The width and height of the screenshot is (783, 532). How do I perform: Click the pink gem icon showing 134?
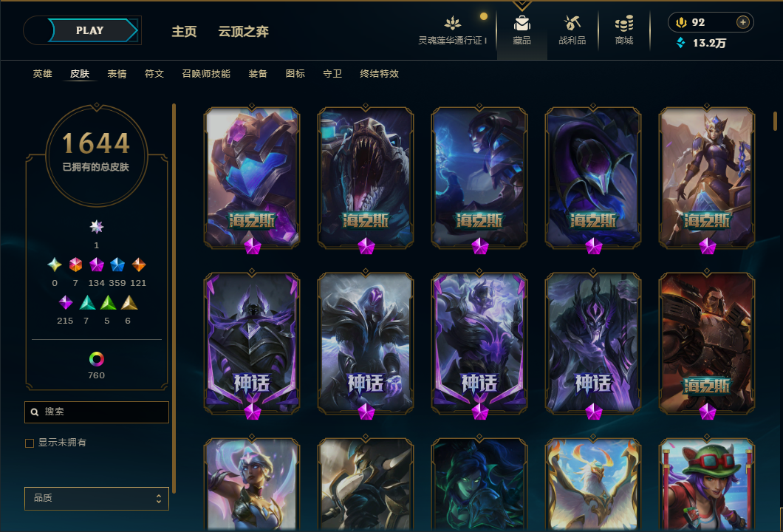[96, 265]
